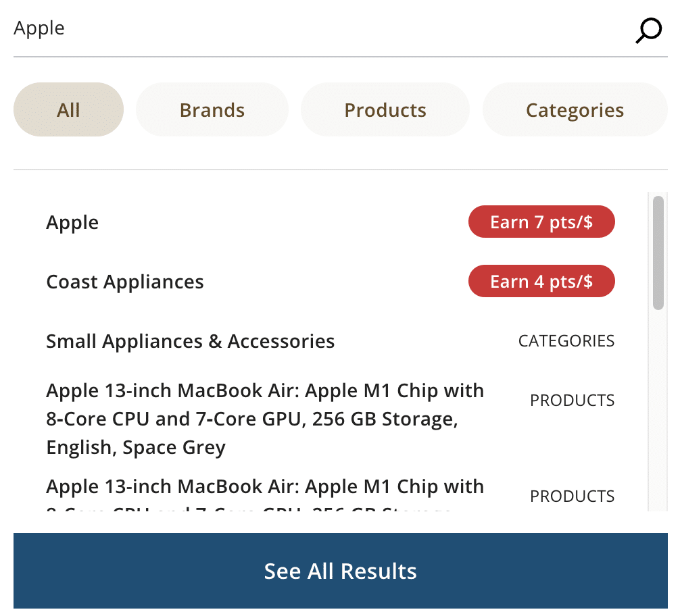Open the Products filter tab
680x616 pixels.
pyautogui.click(x=385, y=110)
